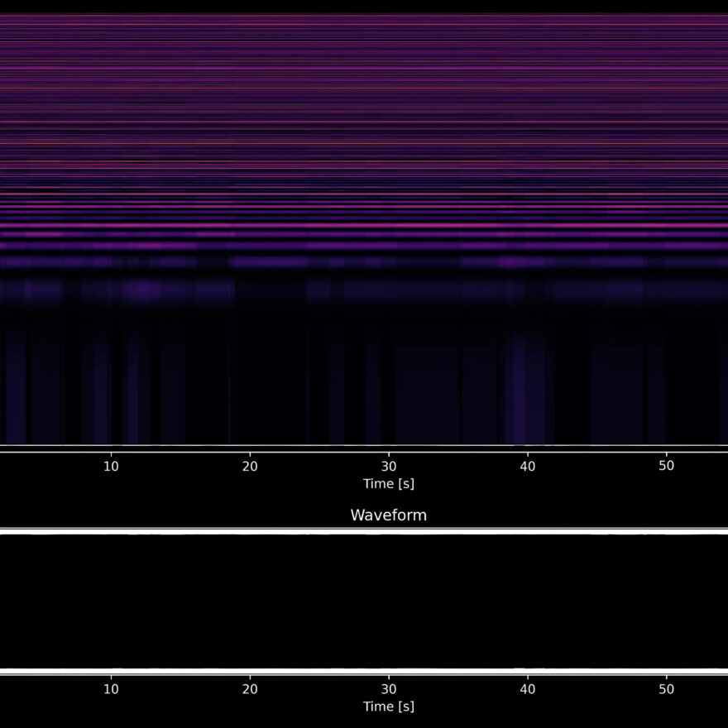This screenshot has height=728, width=728.
Task: Pick the 40 second tick beneath the spectrogram
Action: [528, 466]
